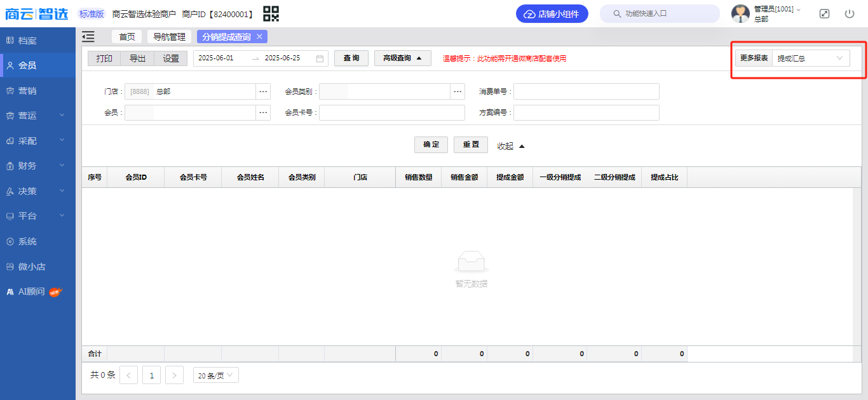The width and height of the screenshot is (868, 400).
Task: Click the start date 2025-06-01
Action: tap(216, 58)
